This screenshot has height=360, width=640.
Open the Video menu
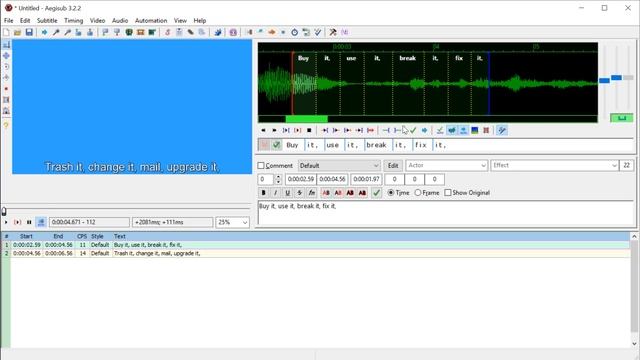pos(97,20)
